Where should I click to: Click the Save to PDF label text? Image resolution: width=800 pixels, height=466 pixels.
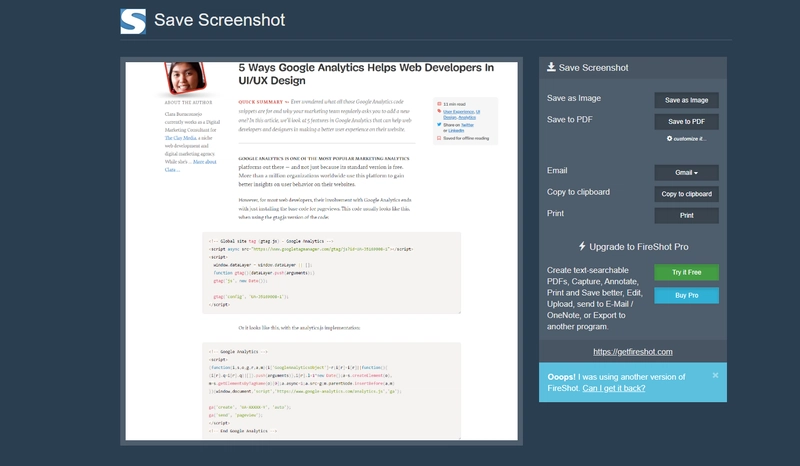[569, 119]
